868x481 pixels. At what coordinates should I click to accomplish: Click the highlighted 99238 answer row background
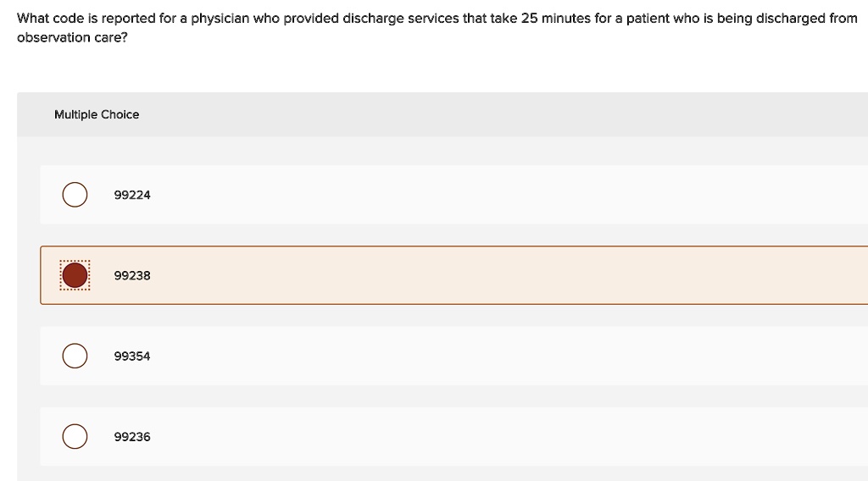(x=509, y=275)
